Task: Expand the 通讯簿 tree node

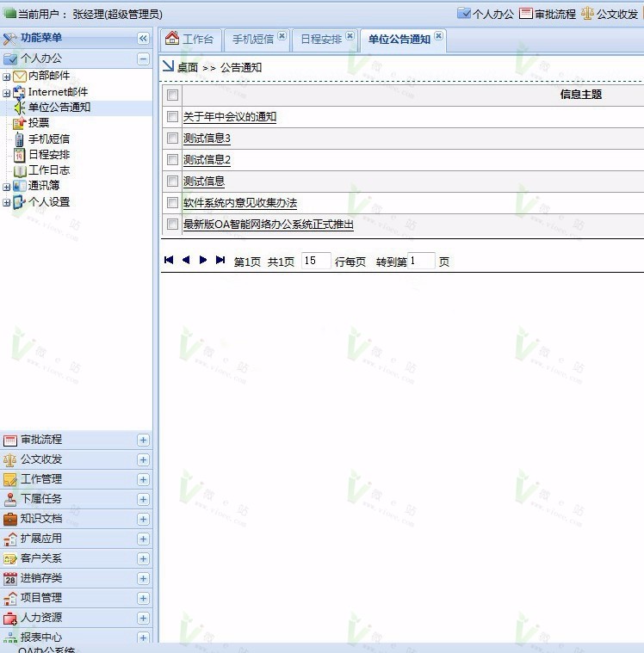Action: (7, 187)
